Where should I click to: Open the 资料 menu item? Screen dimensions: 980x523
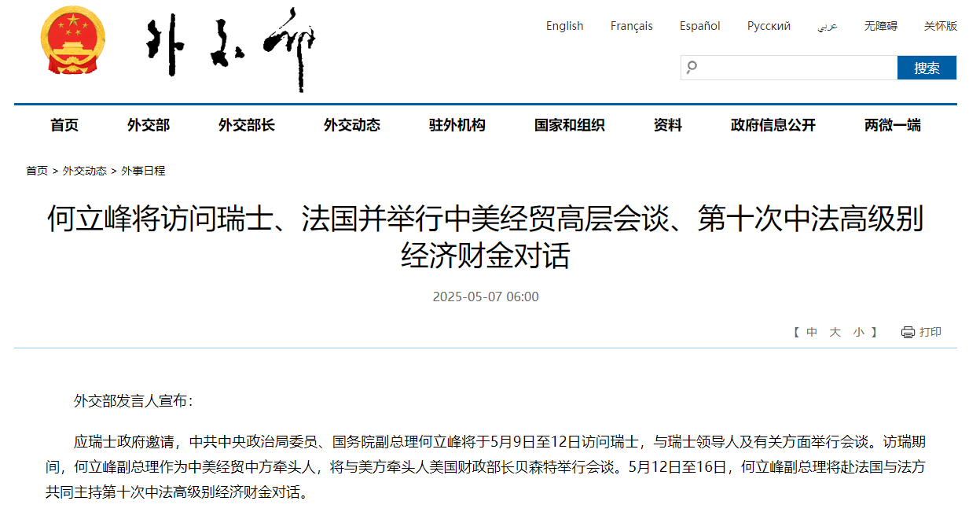[x=668, y=125]
